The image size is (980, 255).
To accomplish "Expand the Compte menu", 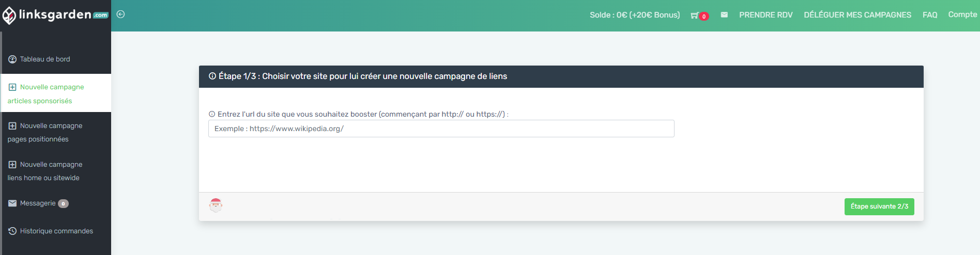I will pyautogui.click(x=962, y=14).
